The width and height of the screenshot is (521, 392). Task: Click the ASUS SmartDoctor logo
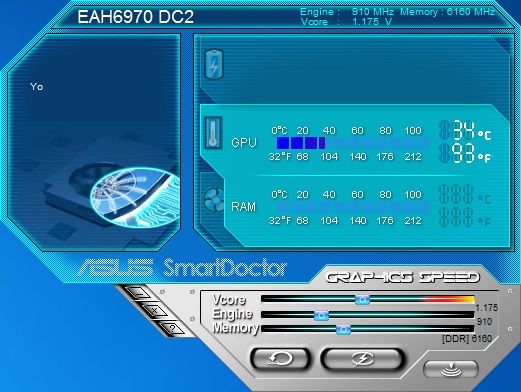click(x=182, y=268)
